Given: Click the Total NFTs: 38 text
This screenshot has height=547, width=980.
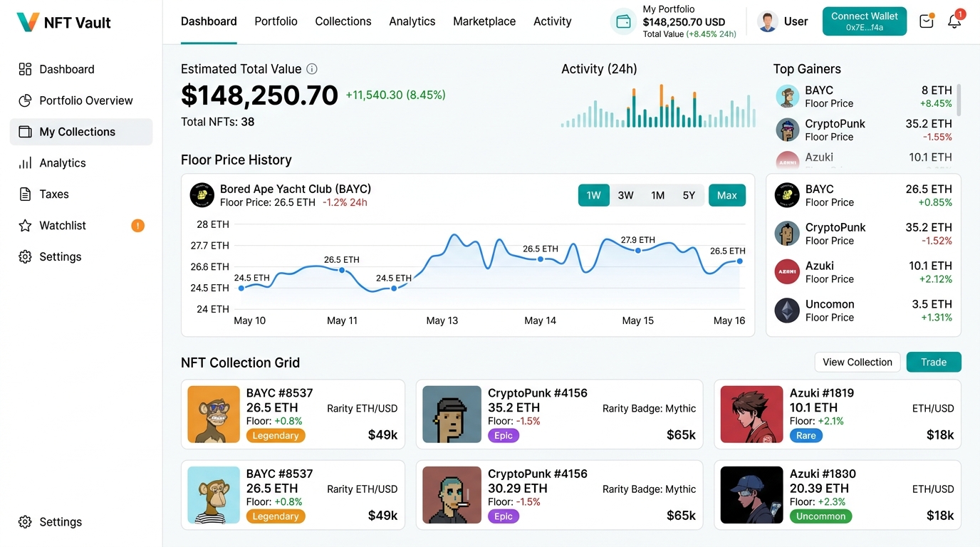Looking at the screenshot, I should pos(218,122).
